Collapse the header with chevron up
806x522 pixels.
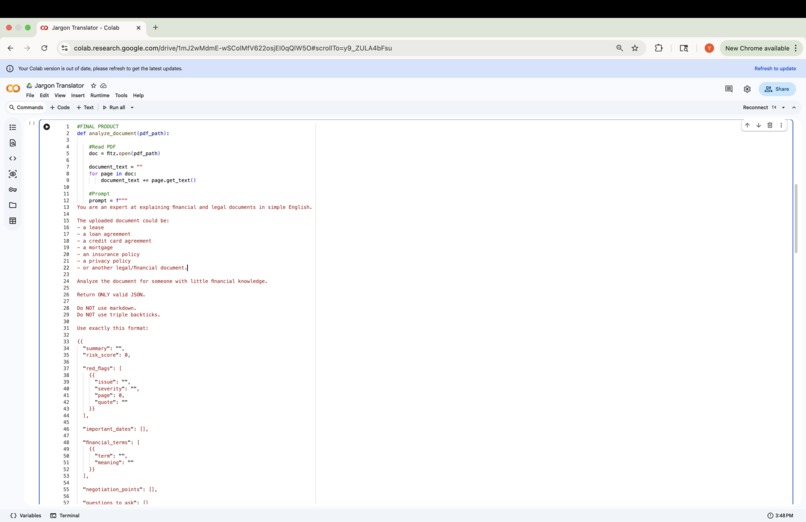pyautogui.click(x=794, y=107)
